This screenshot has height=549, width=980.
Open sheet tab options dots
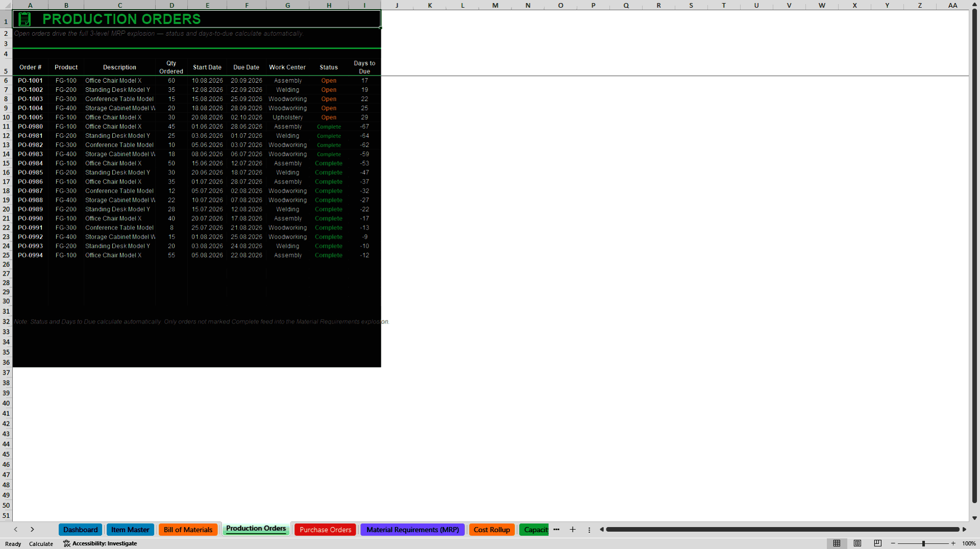(589, 530)
